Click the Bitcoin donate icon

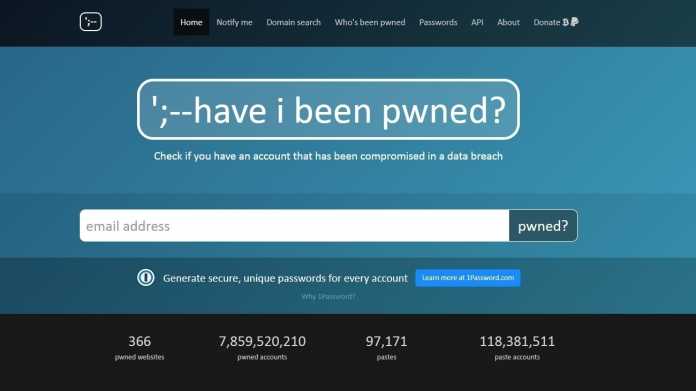coord(566,22)
